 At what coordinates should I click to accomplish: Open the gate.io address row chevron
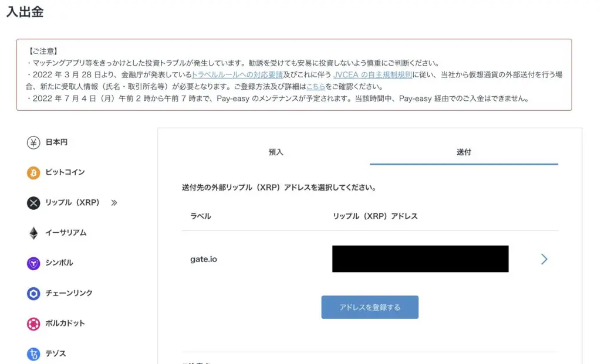(x=543, y=258)
